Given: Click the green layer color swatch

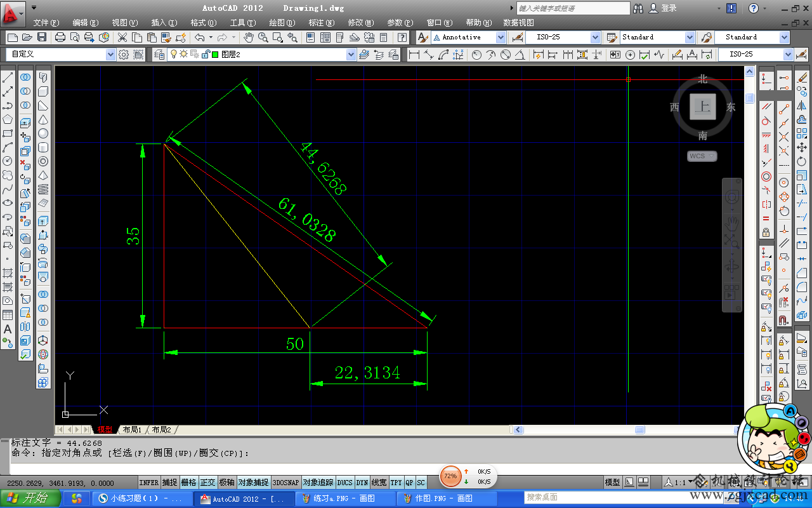Looking at the screenshot, I should click(x=215, y=55).
